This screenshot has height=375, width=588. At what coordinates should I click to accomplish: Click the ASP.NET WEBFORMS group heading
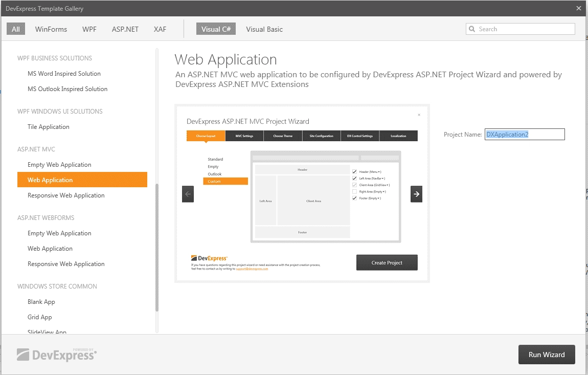click(46, 218)
